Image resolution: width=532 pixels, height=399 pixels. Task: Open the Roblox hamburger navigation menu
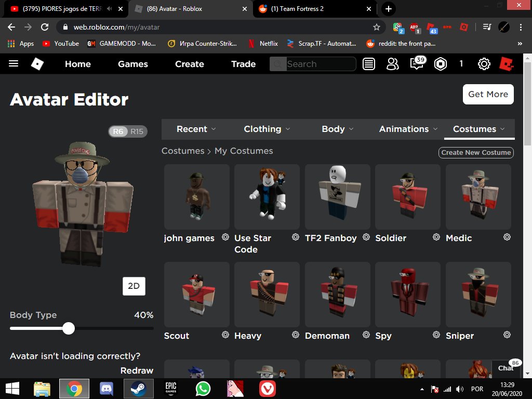(13, 63)
